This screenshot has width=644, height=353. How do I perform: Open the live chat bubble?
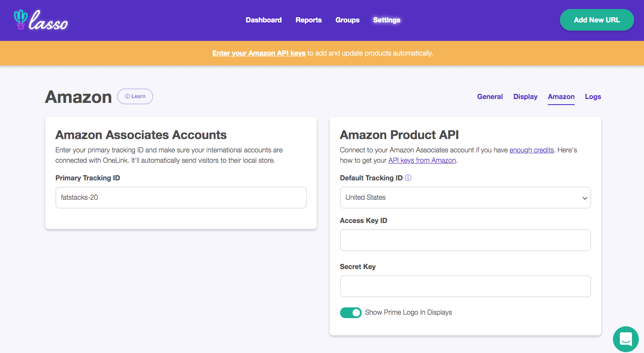(x=625, y=339)
